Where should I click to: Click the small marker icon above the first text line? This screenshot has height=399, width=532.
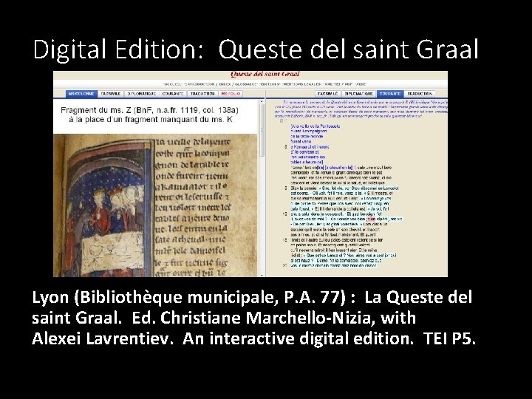click(x=282, y=121)
